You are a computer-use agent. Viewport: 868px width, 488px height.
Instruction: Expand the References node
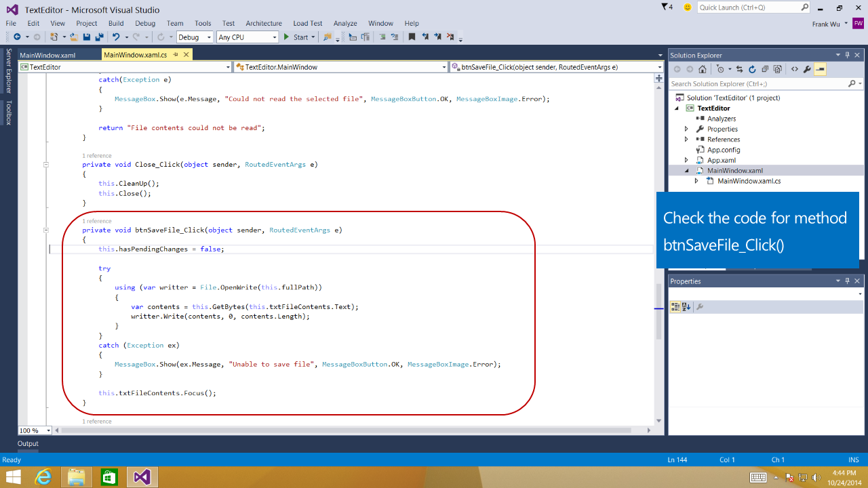pyautogui.click(x=686, y=140)
